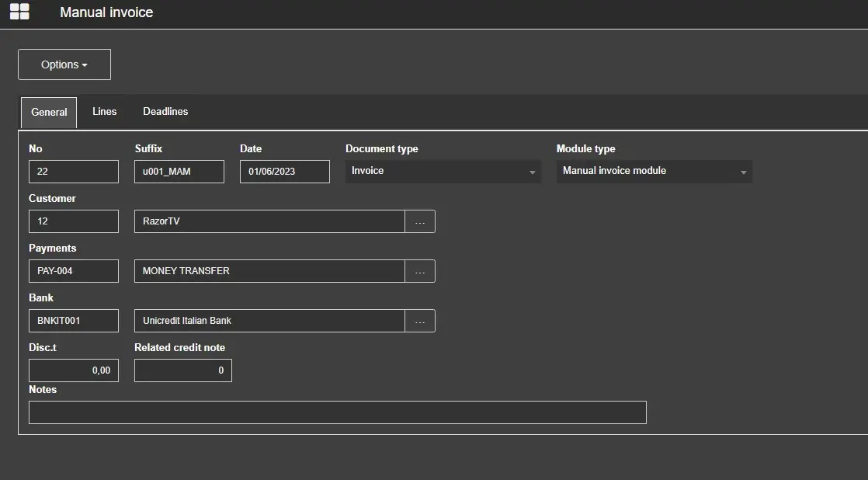Click the Notes text field
This screenshot has height=480, width=868.
point(337,412)
